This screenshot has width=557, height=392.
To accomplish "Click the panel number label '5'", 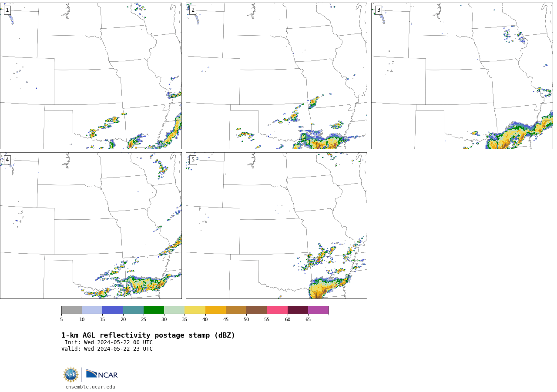I will point(193,160).
